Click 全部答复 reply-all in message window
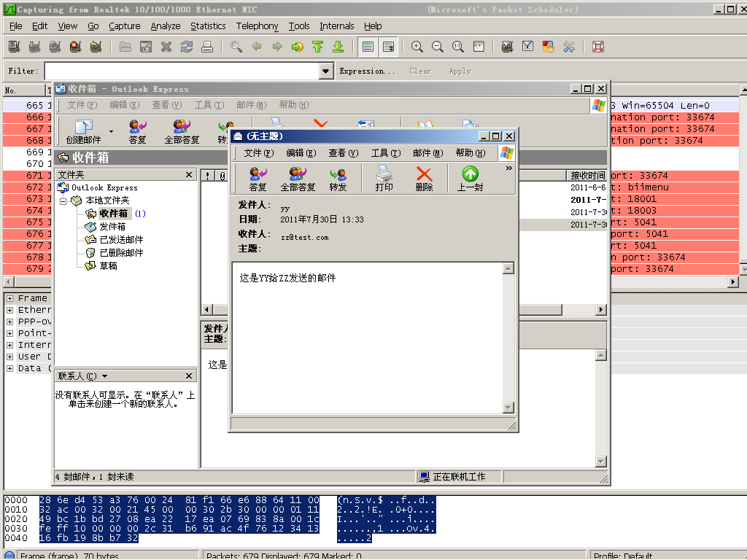 [x=298, y=179]
